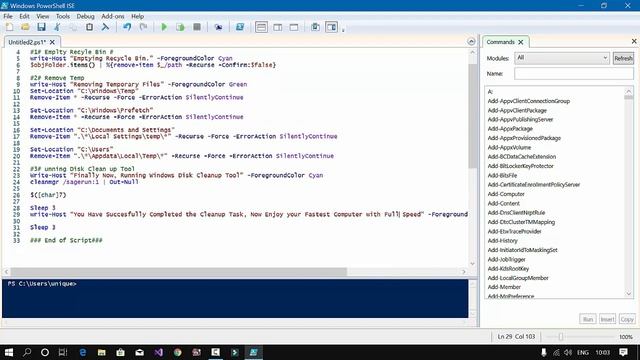Collapse the script pane with the round arrow

click(471, 42)
